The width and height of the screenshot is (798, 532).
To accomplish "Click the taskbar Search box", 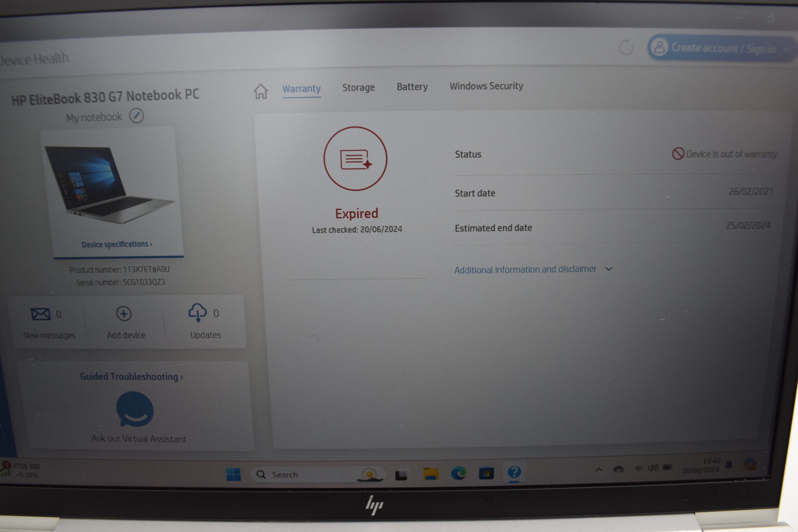I will click(318, 474).
